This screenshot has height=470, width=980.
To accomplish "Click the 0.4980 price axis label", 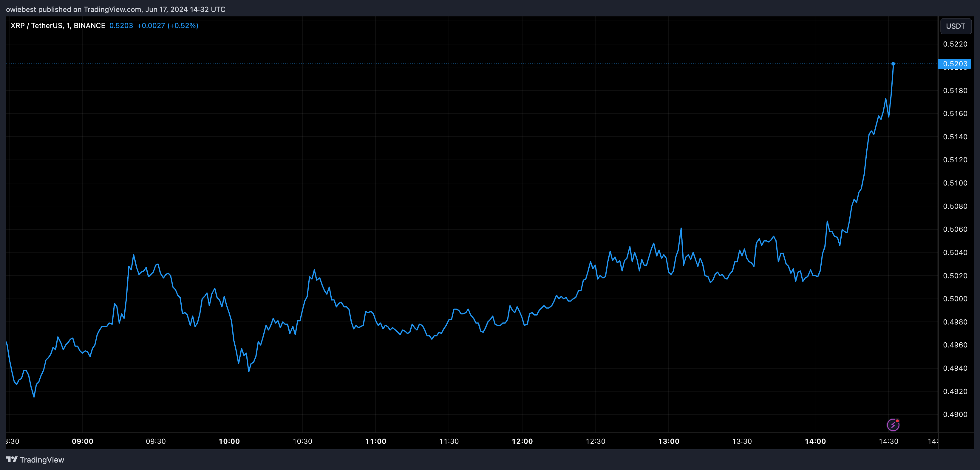I will point(955,322).
